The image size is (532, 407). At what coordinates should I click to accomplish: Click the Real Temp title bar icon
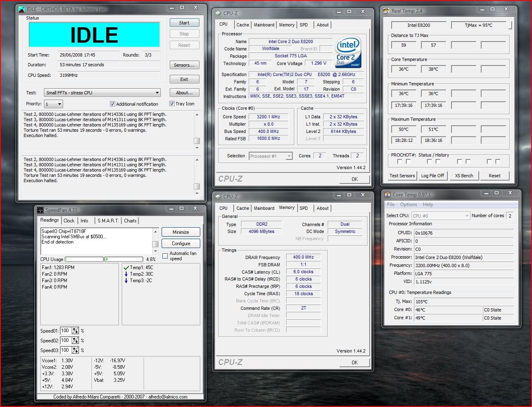click(x=387, y=11)
